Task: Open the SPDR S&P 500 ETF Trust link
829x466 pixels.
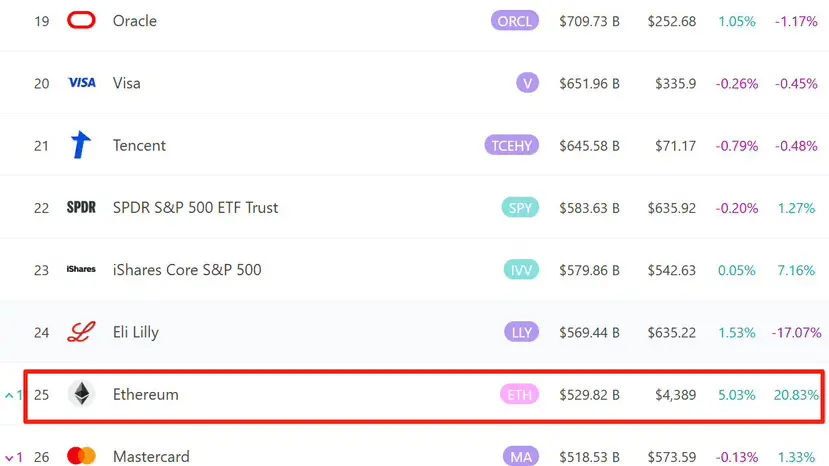Action: (x=195, y=208)
